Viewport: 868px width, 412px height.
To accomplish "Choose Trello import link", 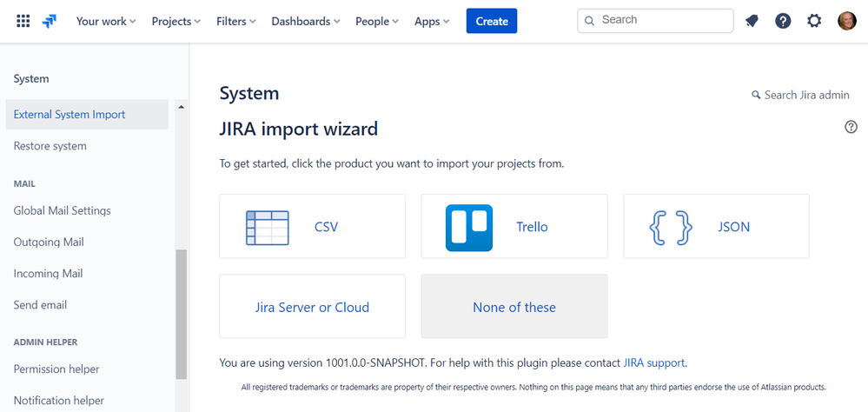I will [x=532, y=227].
